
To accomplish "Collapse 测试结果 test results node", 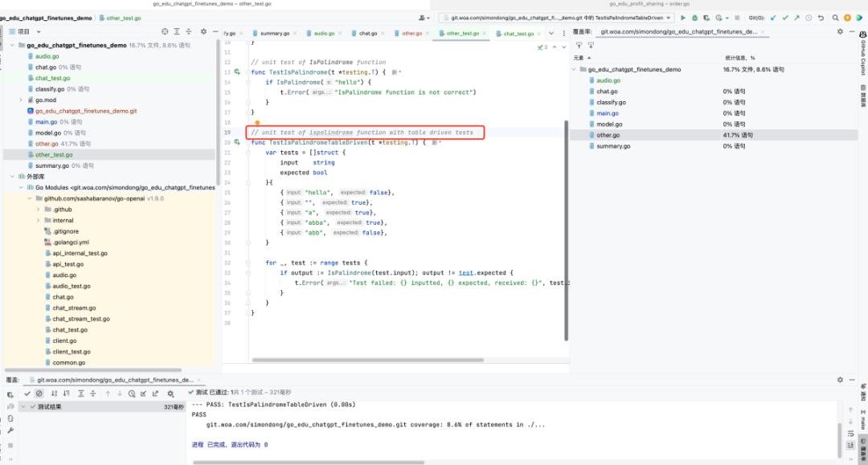I will click(23, 406).
